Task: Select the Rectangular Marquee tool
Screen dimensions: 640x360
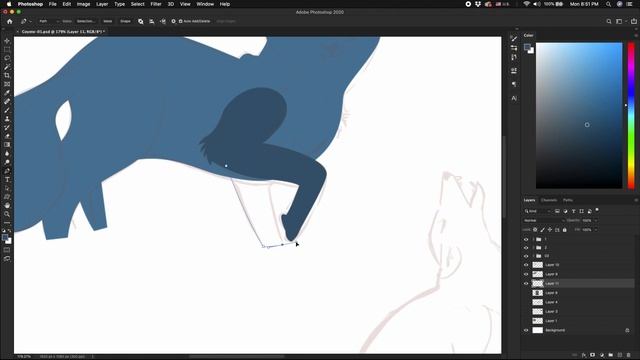Action: pyautogui.click(x=7, y=49)
